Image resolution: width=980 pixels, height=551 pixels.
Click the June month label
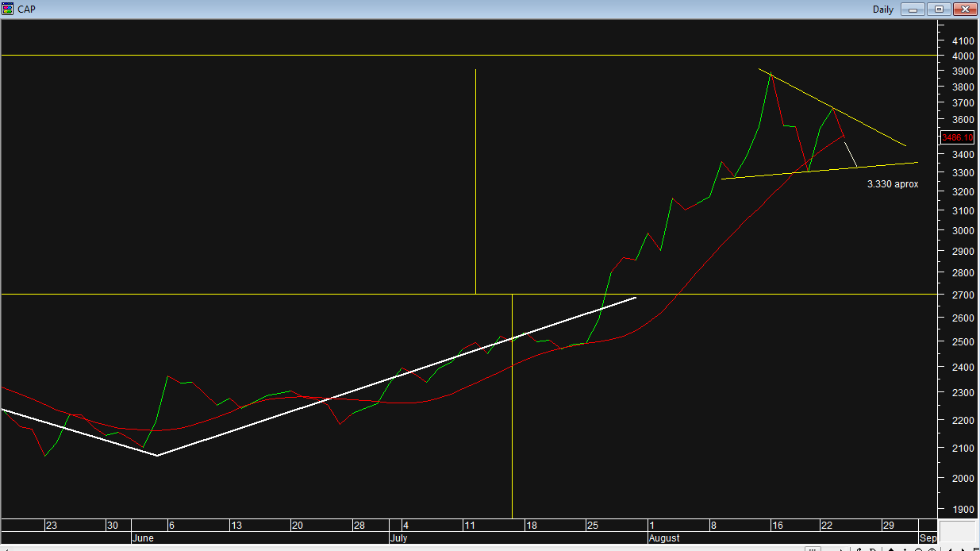tap(142, 538)
